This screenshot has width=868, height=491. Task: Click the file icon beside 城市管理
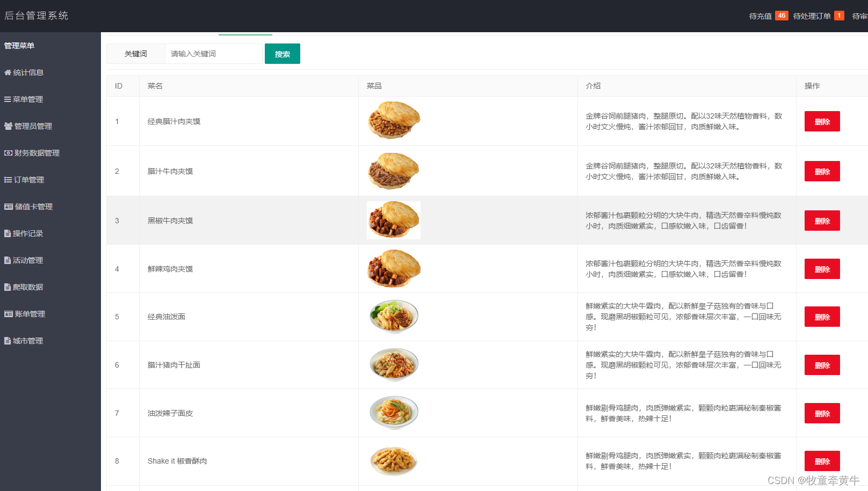pyautogui.click(x=8, y=341)
